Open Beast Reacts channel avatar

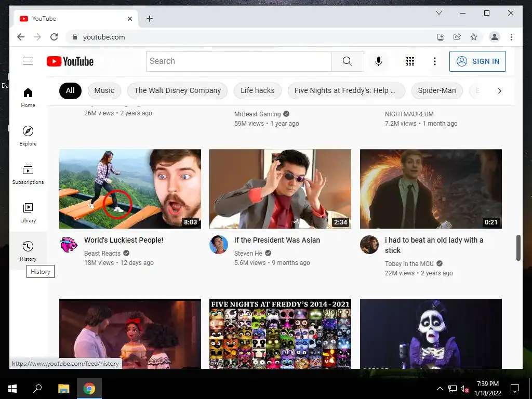tap(69, 244)
